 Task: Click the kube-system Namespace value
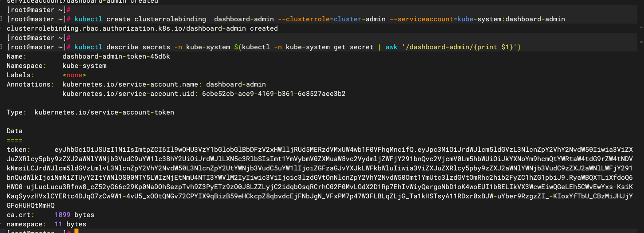pos(84,66)
